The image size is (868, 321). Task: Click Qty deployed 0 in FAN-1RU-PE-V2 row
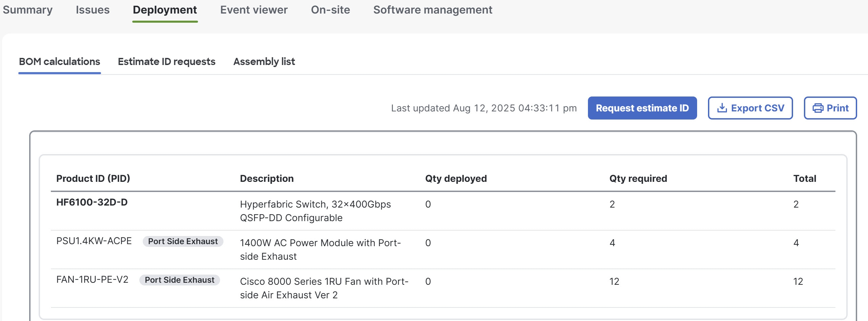(x=428, y=281)
